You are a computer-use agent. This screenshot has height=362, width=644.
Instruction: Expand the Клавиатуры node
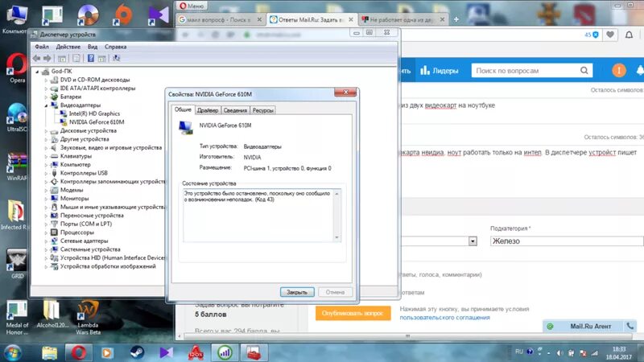[x=46, y=156]
